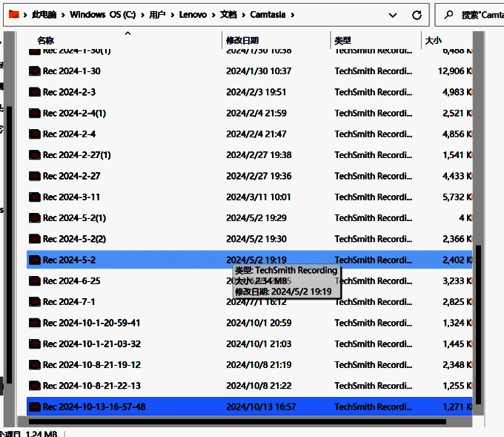
Task: Click the vertical scrollbar thumb of file list
Action: [478, 326]
